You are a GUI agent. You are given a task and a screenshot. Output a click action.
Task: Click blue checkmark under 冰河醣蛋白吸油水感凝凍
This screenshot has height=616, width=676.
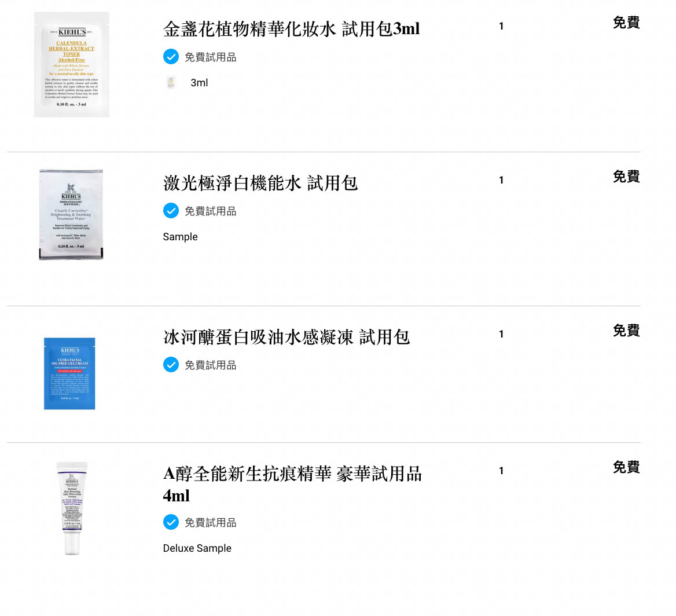tap(171, 365)
